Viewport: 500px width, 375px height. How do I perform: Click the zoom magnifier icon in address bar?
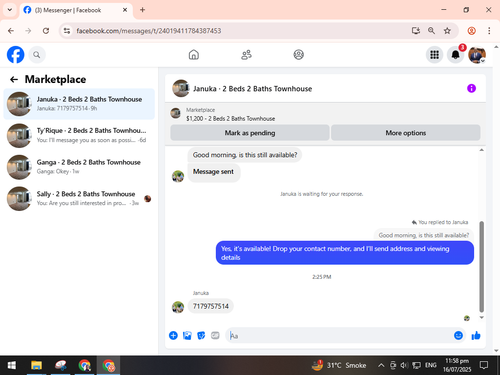tap(431, 31)
